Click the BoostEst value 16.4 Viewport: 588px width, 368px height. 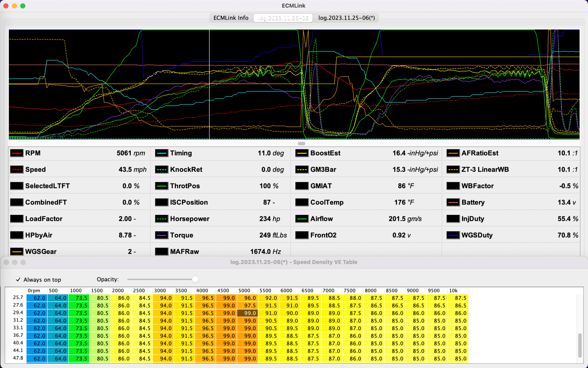tap(415, 153)
